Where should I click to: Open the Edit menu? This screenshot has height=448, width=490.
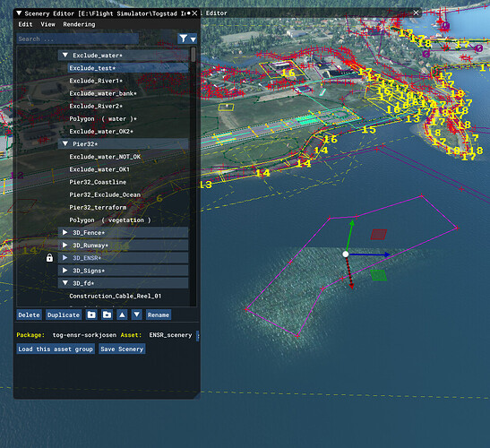pos(25,24)
